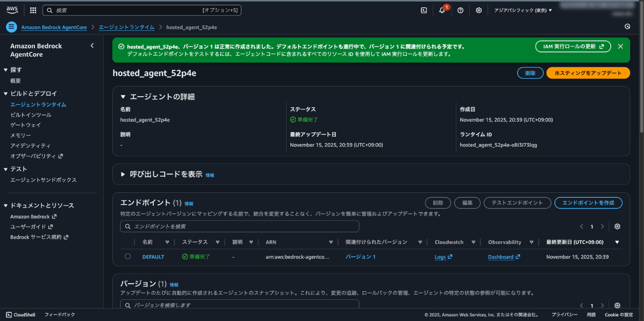
Task: Dismiss the green success banner
Action: click(621, 46)
